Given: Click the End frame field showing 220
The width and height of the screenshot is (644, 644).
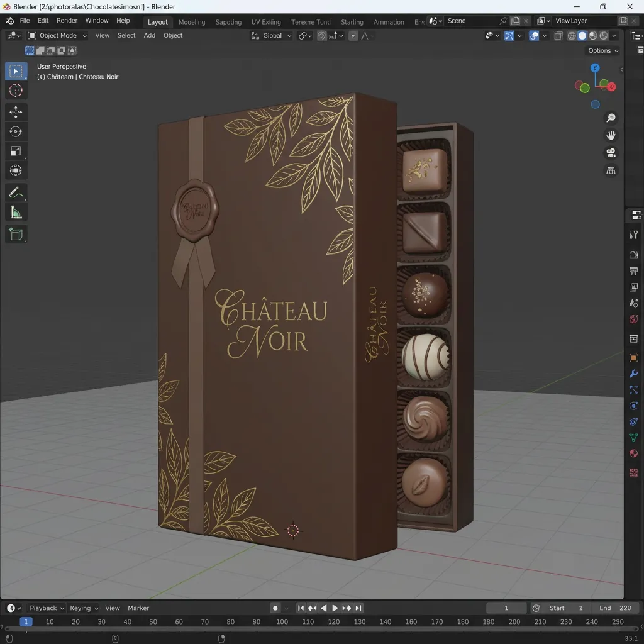Looking at the screenshot, I should click(x=616, y=608).
